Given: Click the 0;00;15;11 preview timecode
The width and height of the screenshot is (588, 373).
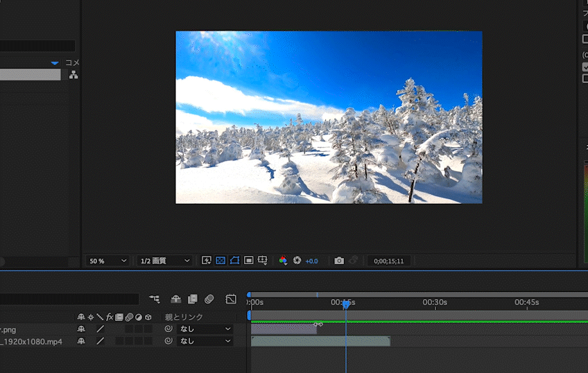Looking at the screenshot, I should (x=388, y=261).
